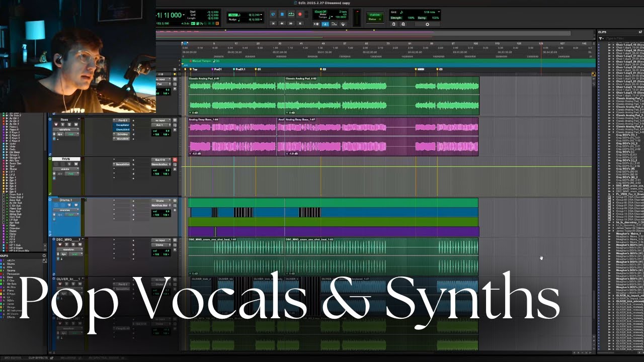The image size is (644, 362).
Task: Toggle the highlighted Metronome click icon
Action: pos(325,24)
